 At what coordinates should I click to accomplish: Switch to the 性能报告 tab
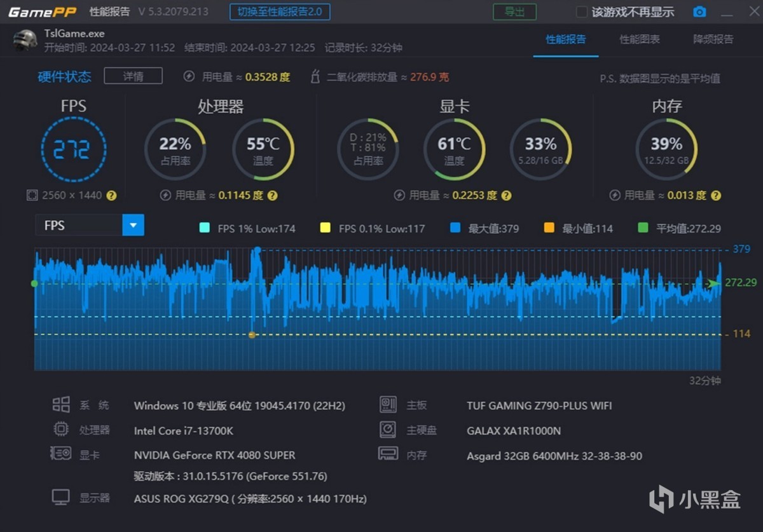click(x=566, y=39)
